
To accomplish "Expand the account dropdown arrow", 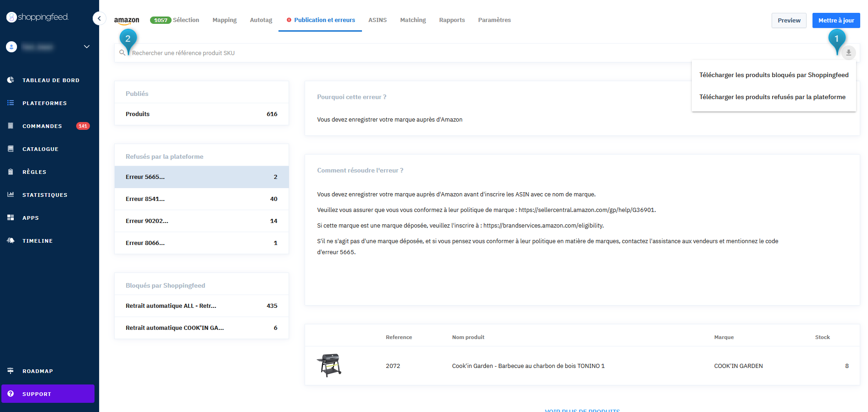I will tap(86, 47).
